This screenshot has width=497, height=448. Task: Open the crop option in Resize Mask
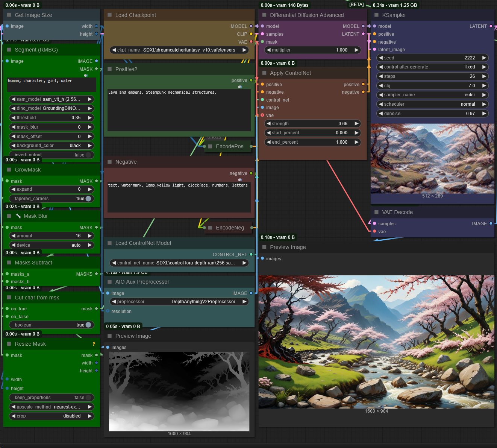pyautogui.click(x=52, y=416)
